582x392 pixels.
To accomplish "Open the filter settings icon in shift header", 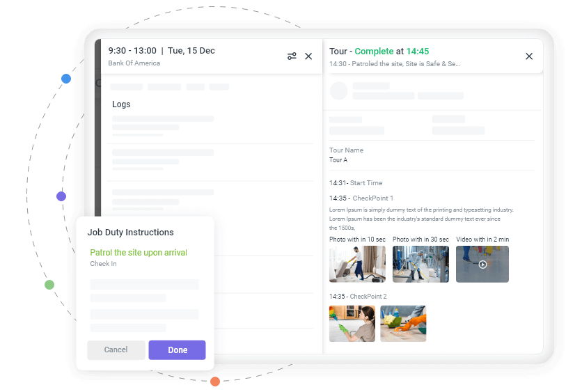I will (x=292, y=56).
